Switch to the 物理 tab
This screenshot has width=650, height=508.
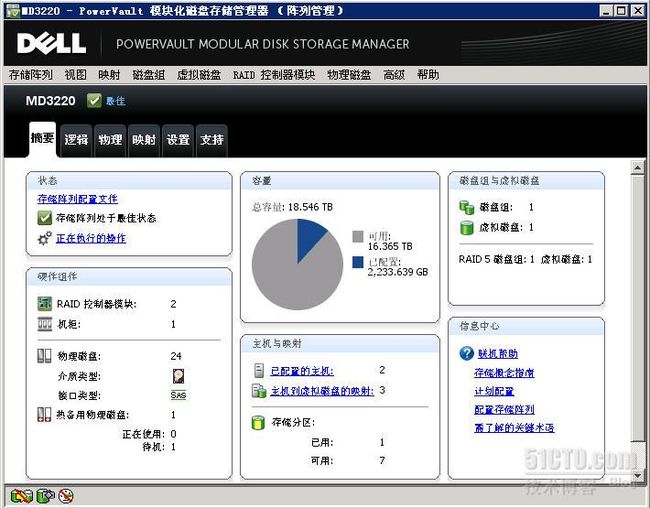pos(110,140)
